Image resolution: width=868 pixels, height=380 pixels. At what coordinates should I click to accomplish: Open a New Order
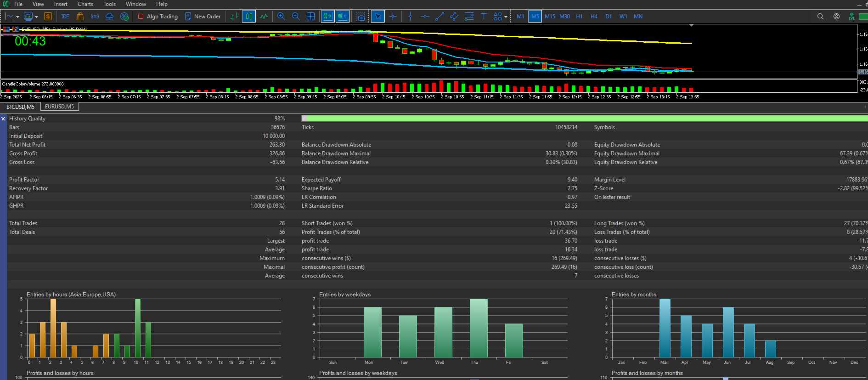click(x=203, y=17)
